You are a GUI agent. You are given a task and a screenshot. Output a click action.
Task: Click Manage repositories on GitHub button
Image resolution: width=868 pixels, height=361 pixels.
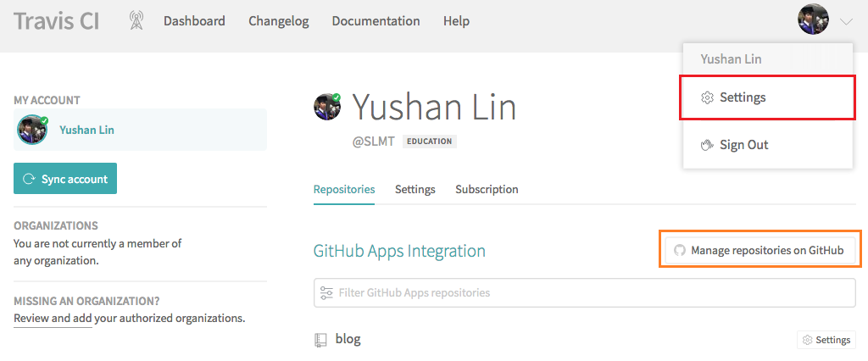pyautogui.click(x=760, y=250)
